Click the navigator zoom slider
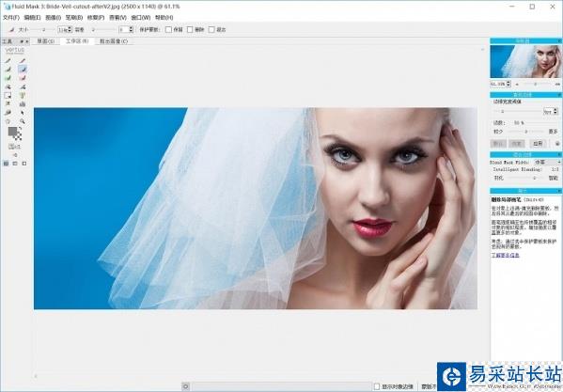563x392 pixels. tap(537, 84)
